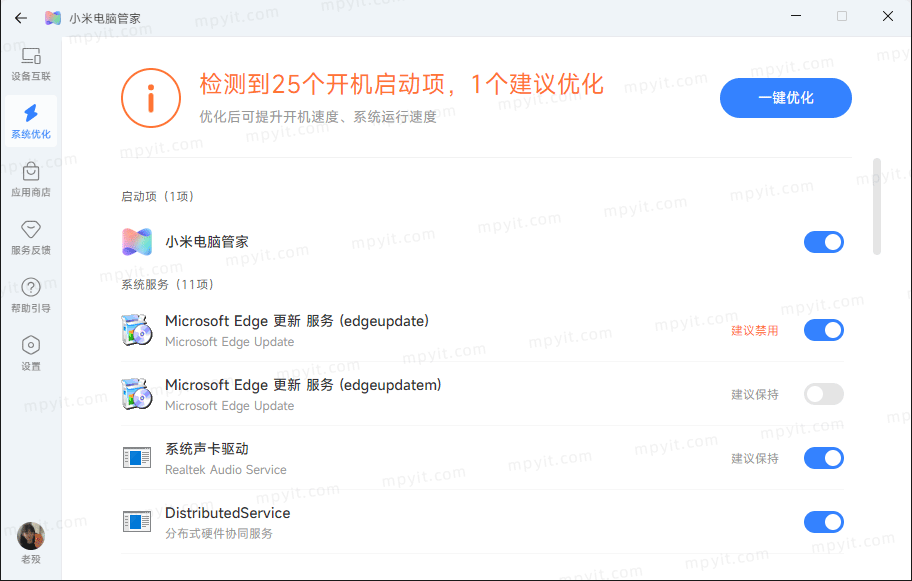
Task: Click 建议保持 label in 系统声卡驱动 row
Action: [754, 458]
